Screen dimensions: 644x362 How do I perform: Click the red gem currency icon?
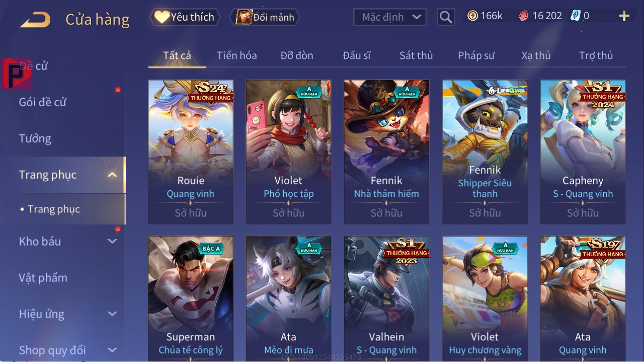click(524, 16)
